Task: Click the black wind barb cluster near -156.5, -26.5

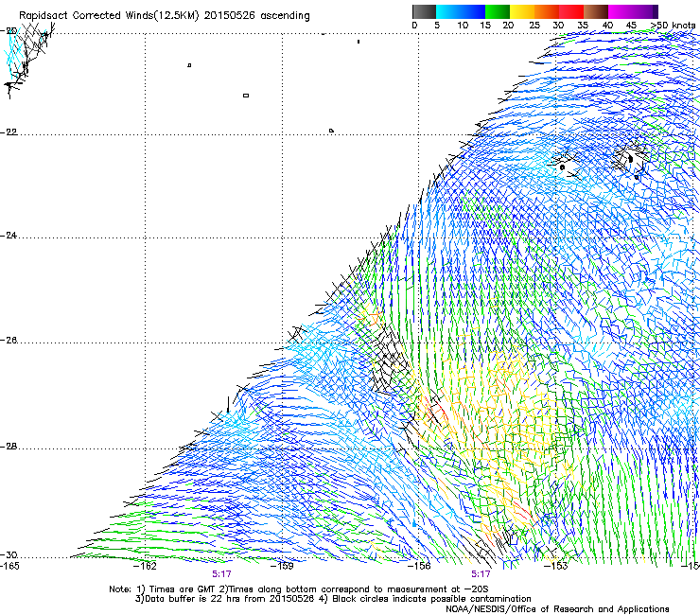Action: coord(391,361)
